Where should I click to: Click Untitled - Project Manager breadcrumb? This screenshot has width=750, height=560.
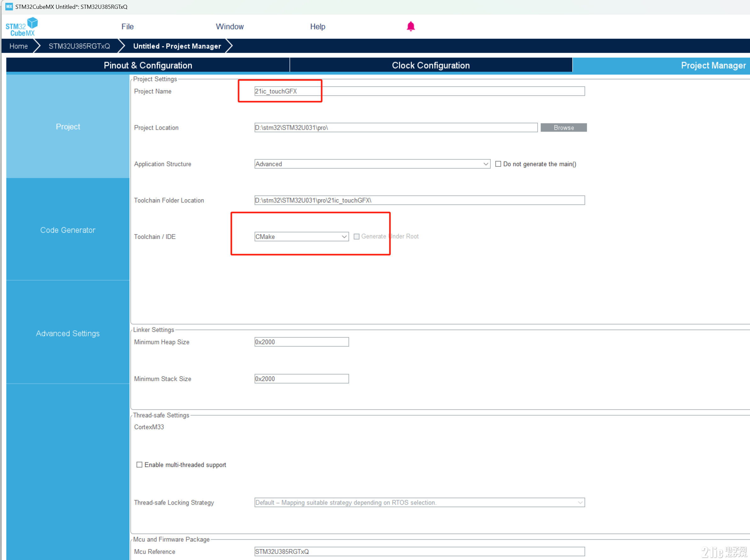pos(177,46)
